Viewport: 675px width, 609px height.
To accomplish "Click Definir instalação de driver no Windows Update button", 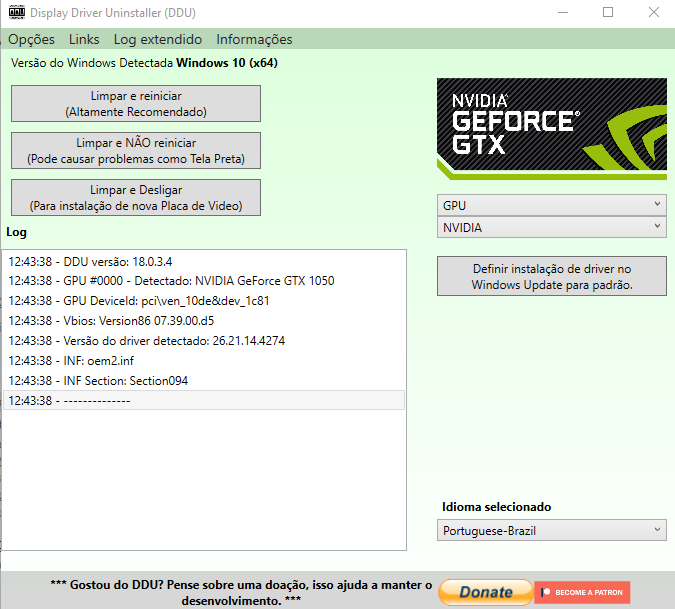I will coord(551,276).
